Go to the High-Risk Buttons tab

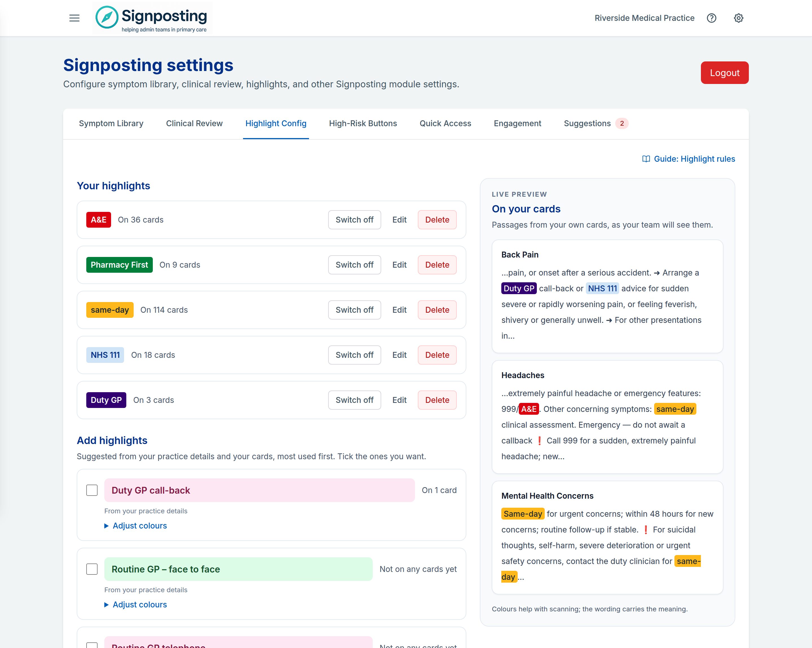pyautogui.click(x=363, y=123)
